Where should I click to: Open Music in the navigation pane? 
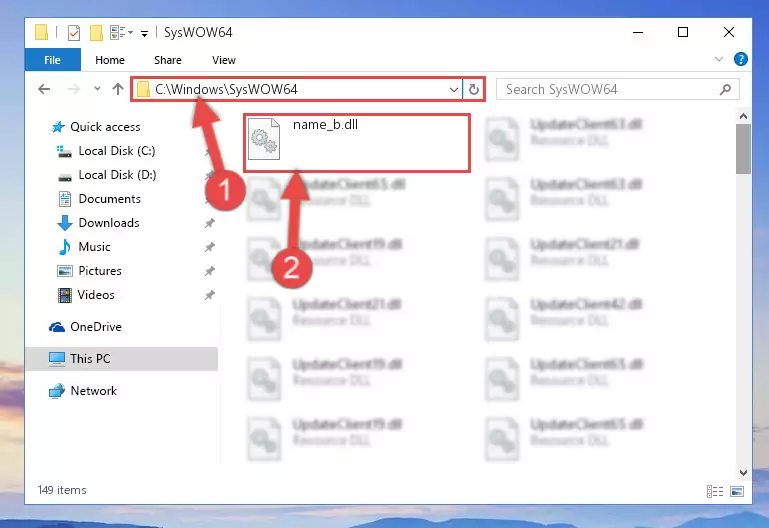[94, 247]
